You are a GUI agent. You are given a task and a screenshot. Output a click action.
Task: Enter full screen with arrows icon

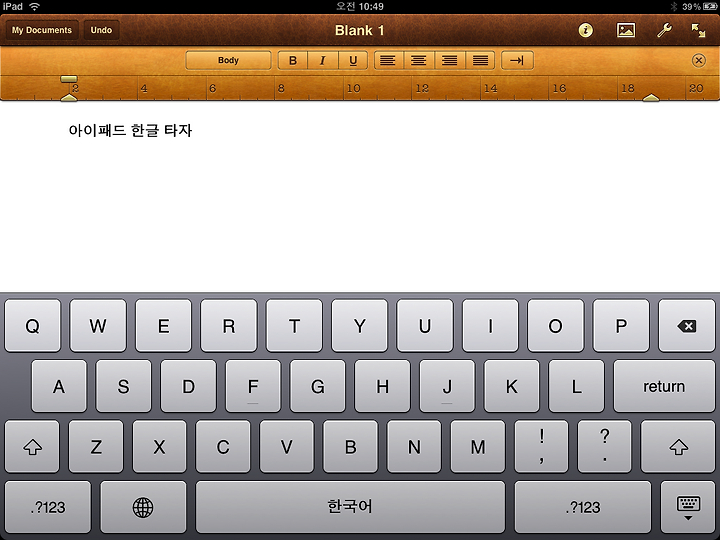698,30
